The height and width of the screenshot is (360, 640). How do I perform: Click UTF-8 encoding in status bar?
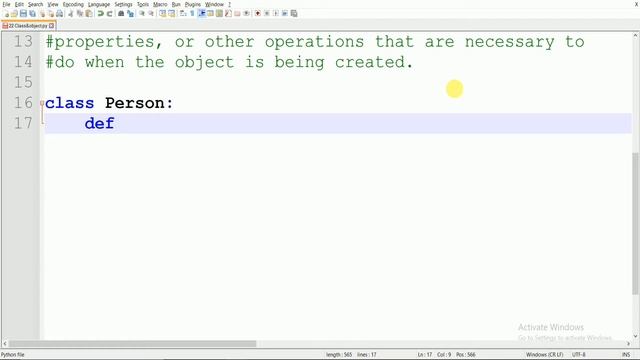pos(579,355)
